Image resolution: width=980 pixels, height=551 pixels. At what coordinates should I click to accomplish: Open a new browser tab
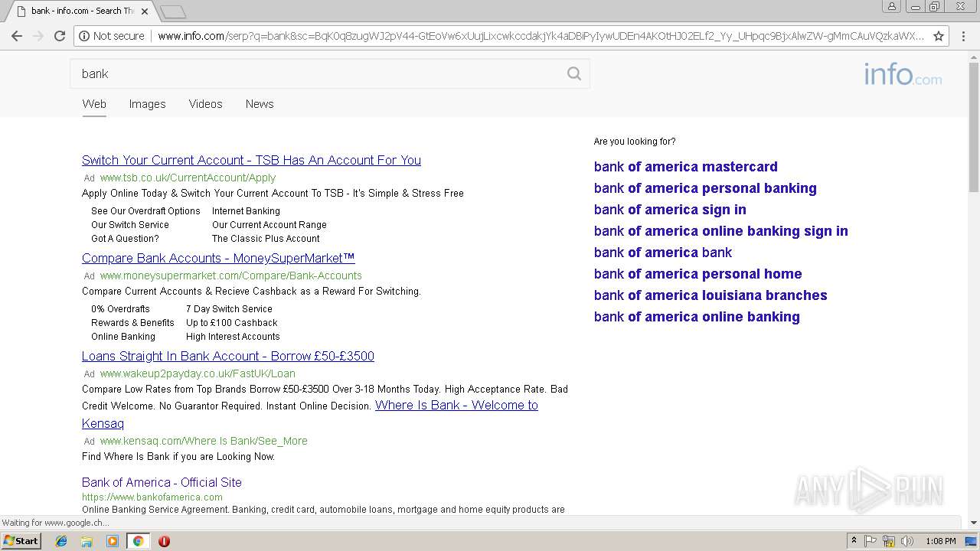click(x=174, y=11)
